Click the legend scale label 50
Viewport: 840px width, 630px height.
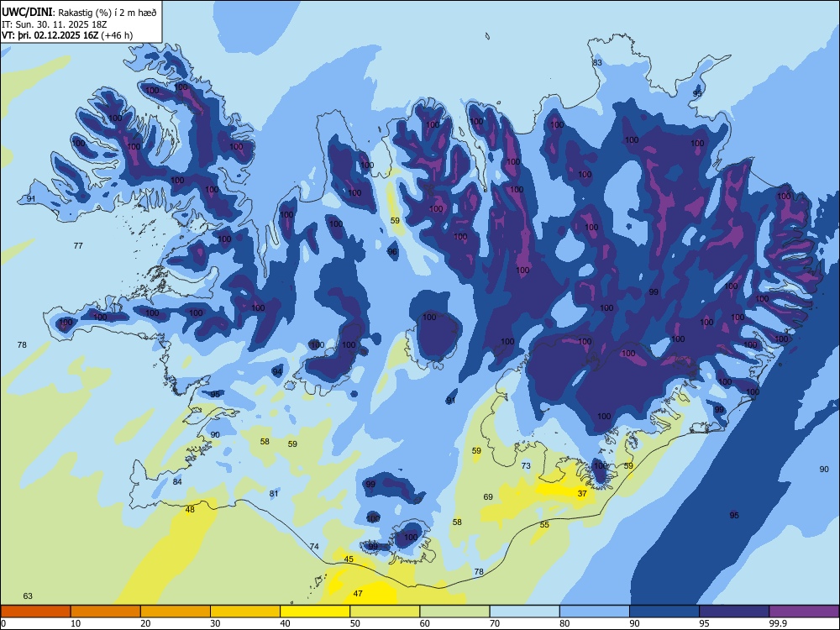point(355,623)
